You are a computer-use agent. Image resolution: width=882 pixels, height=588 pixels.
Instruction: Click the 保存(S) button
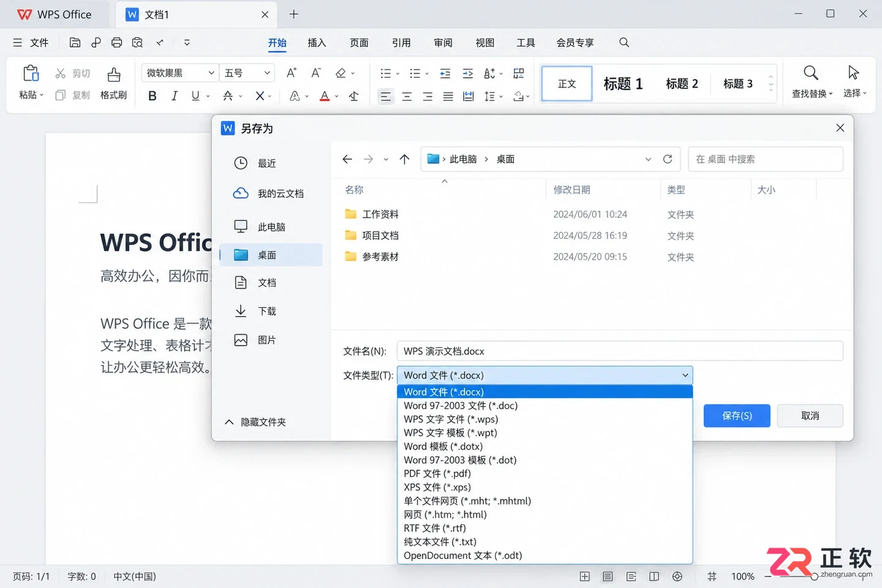point(737,416)
